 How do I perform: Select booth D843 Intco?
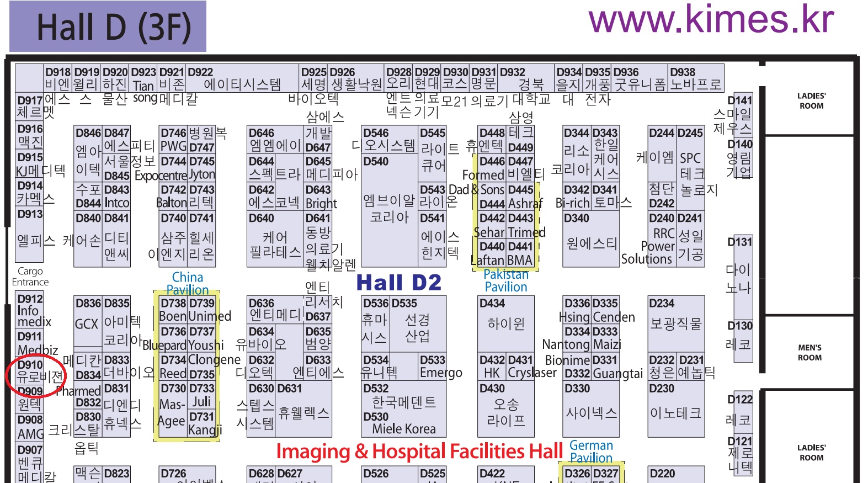(x=116, y=197)
